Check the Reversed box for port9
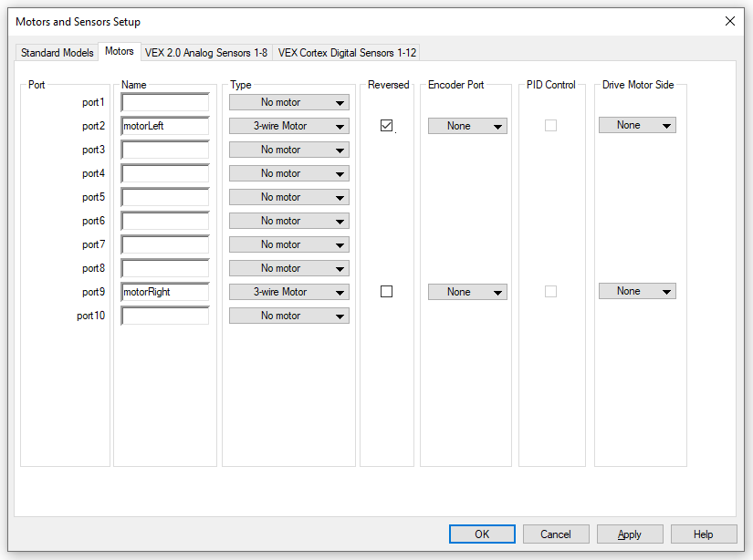Image resolution: width=753 pixels, height=560 pixels. coord(387,292)
